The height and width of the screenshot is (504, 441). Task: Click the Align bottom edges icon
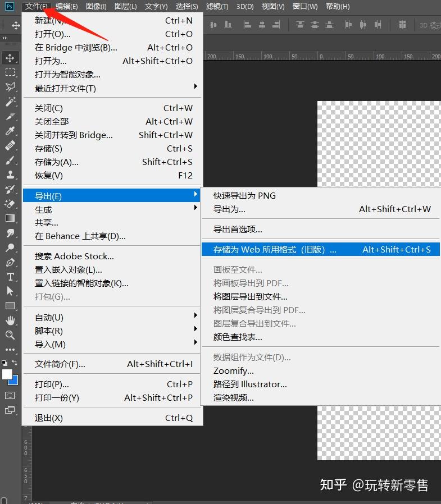[228, 25]
